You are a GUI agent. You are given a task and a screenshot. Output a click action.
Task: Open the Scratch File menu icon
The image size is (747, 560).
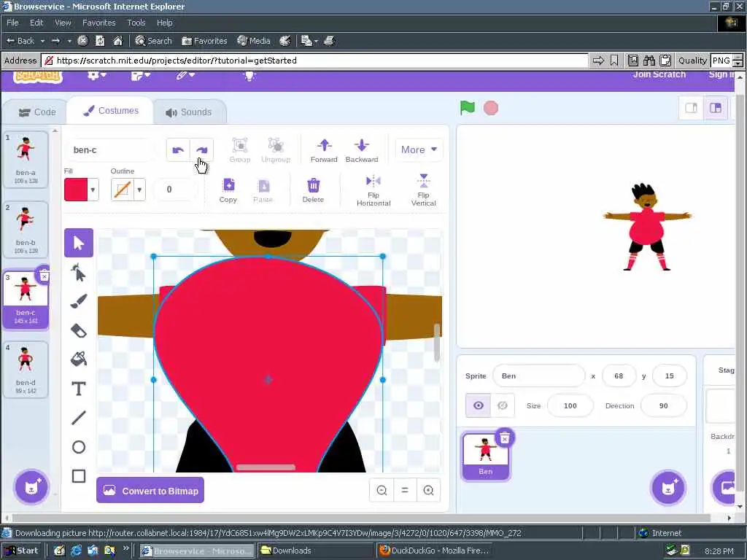click(141, 75)
